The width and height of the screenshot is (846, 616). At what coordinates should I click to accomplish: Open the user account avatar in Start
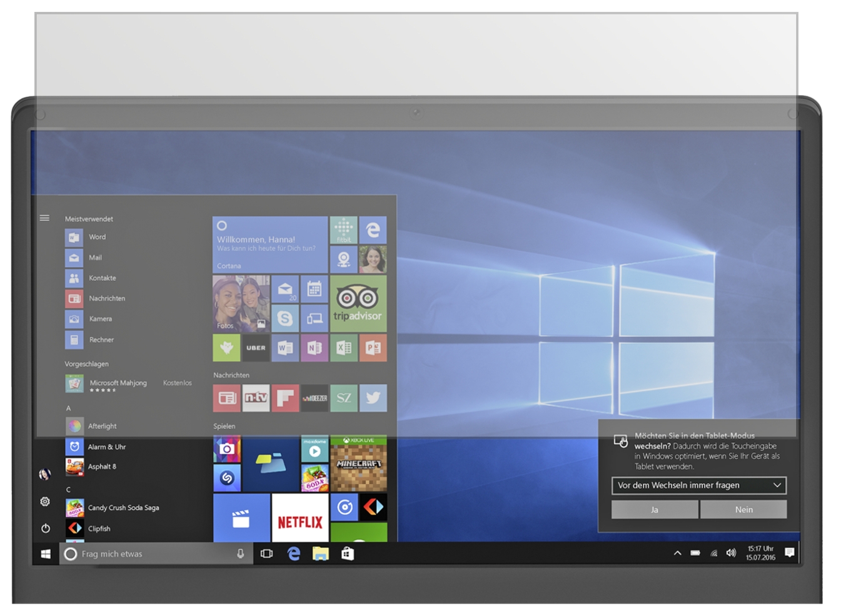pyautogui.click(x=45, y=475)
